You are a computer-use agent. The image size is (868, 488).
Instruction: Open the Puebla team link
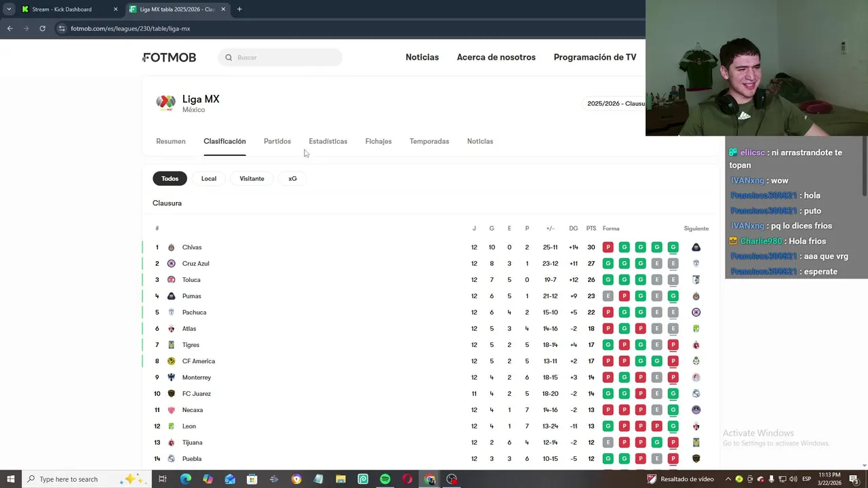coord(192,459)
